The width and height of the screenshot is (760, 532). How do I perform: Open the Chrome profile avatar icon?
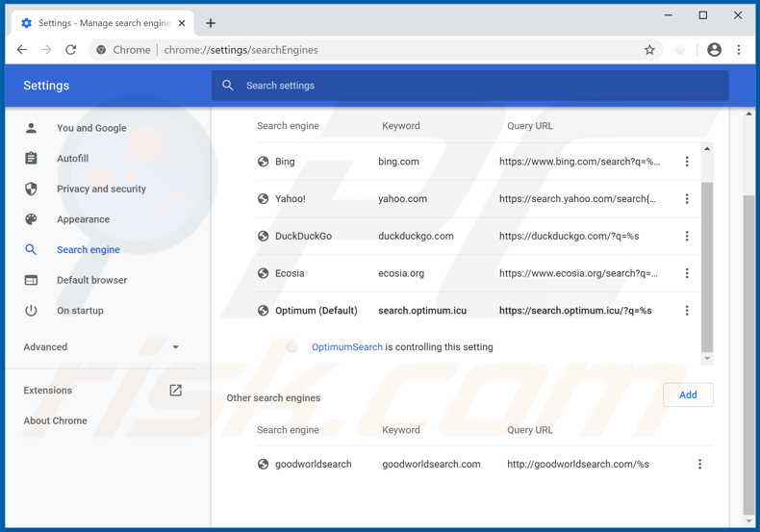click(x=714, y=50)
